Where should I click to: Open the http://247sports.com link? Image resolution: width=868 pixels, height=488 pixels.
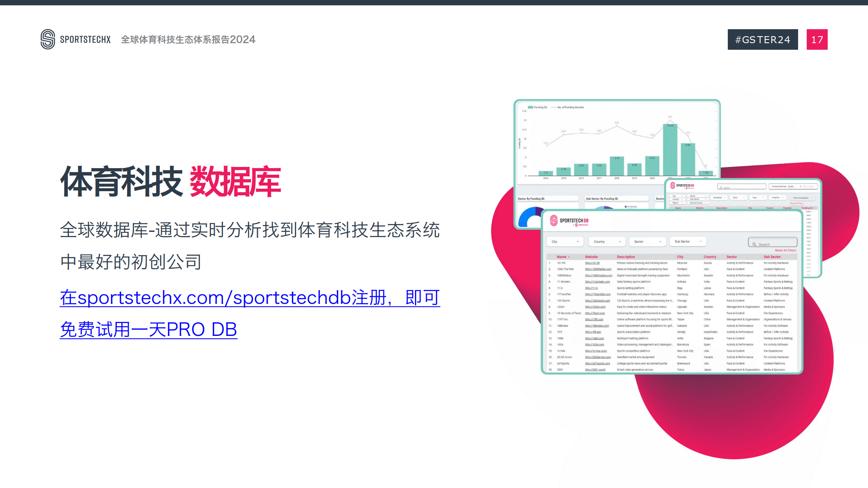click(597, 364)
